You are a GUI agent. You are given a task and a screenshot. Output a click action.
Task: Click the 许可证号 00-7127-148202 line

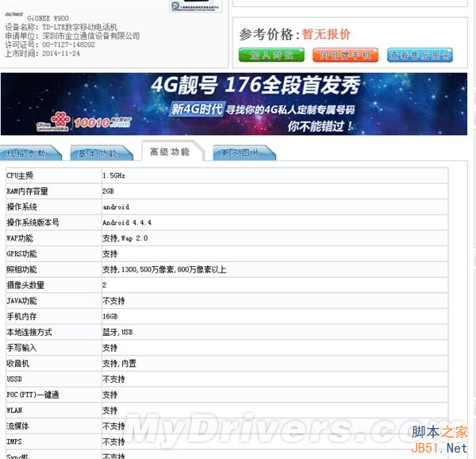50,44
